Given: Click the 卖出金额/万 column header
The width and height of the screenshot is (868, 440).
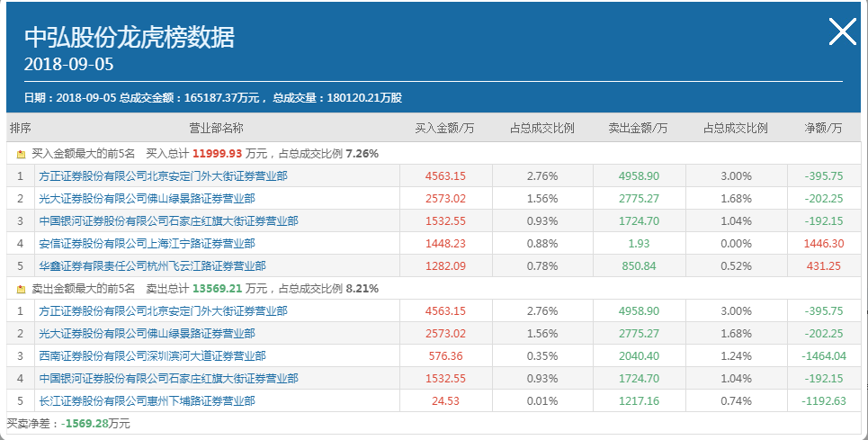Looking at the screenshot, I should tap(639, 129).
